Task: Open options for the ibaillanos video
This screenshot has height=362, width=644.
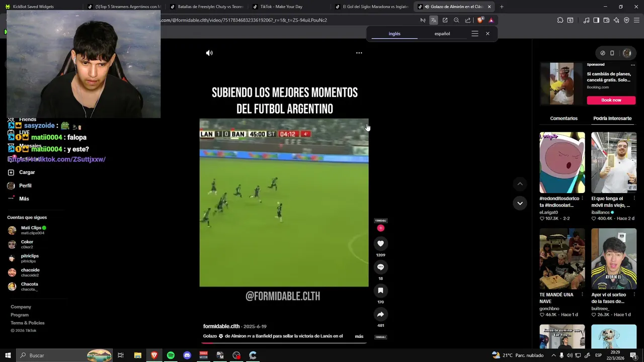Action: (634, 199)
